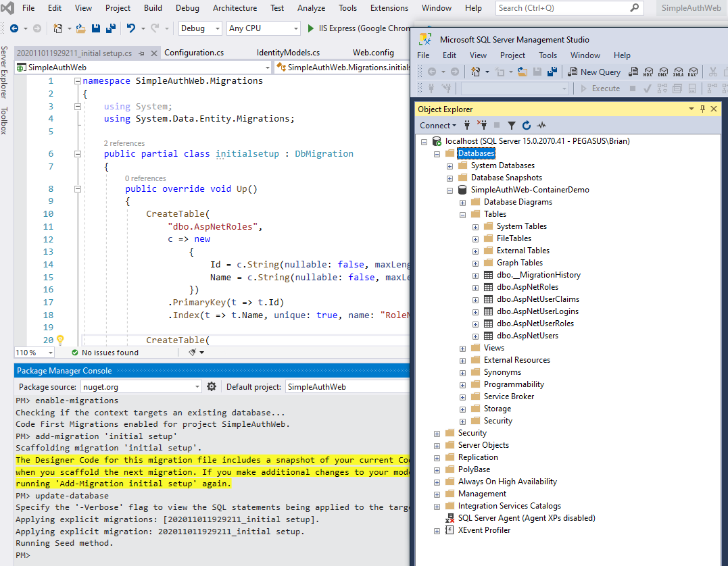Image resolution: width=728 pixels, height=566 pixels.
Task: Toggle auto-hide pin on Object Explorer
Action: pyautogui.click(x=702, y=109)
